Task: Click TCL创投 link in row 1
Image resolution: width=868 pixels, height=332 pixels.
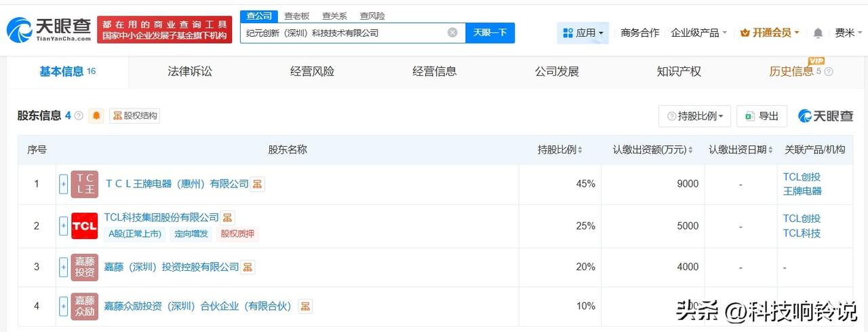Action: click(802, 177)
